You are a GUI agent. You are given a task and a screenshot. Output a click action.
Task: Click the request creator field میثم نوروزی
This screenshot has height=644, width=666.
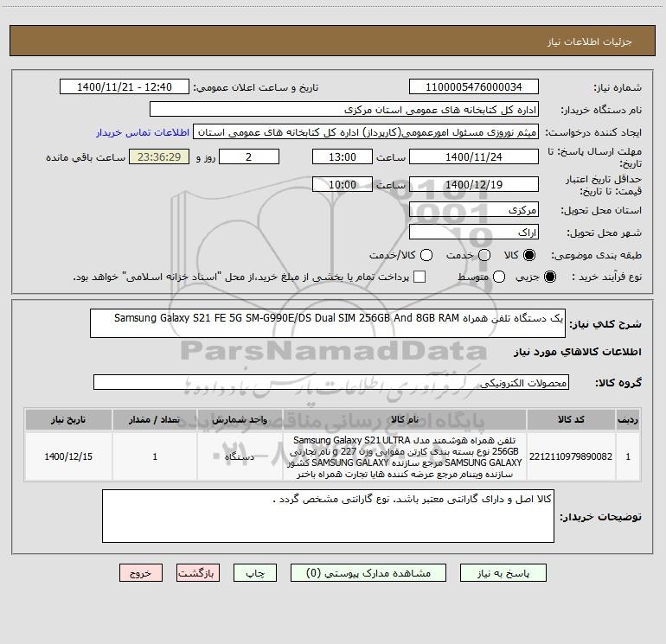pos(366,132)
